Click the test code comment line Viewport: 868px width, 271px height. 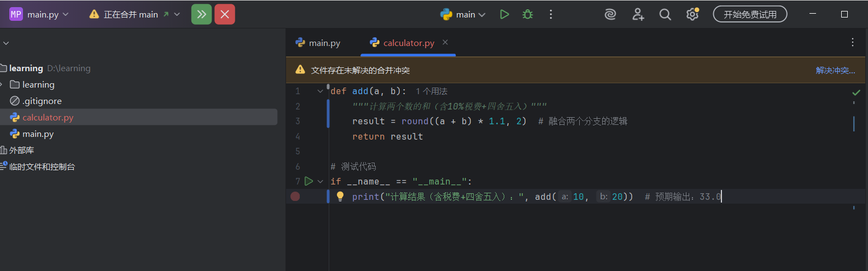(353, 166)
